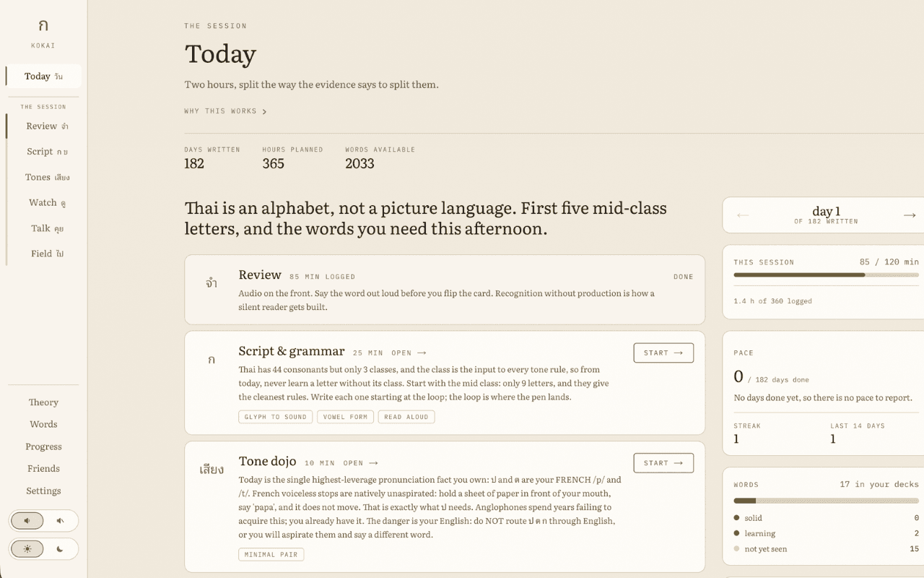Go to previous day arrow
This screenshot has height=578, width=924.
pos(743,215)
